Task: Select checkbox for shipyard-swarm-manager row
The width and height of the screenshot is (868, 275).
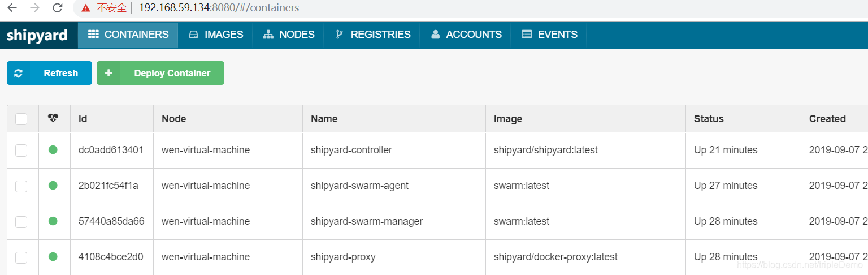Action: 21,222
